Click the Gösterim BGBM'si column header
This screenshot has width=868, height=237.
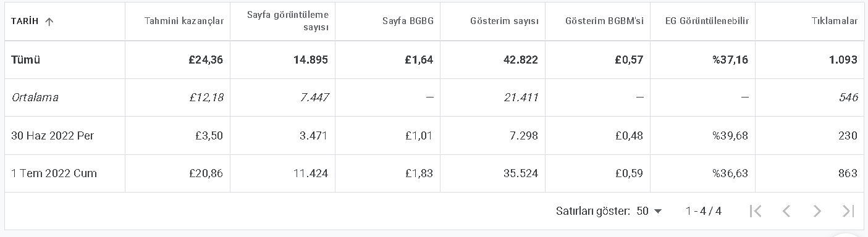point(604,21)
